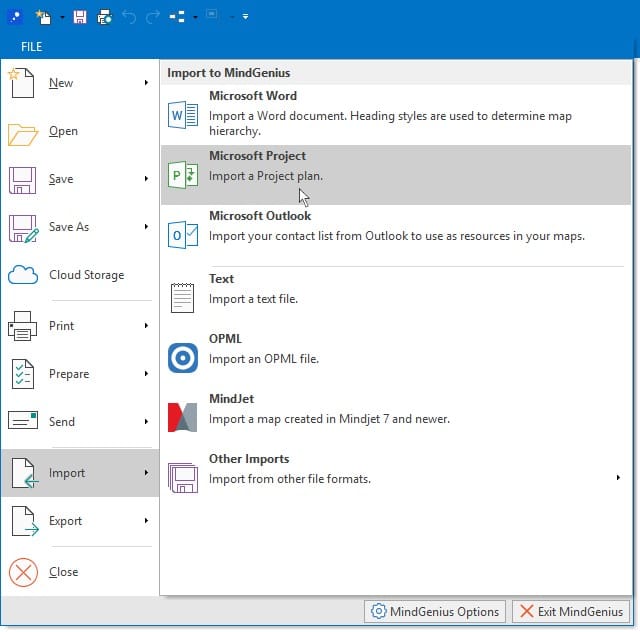The width and height of the screenshot is (640, 632).
Task: Click the MindJet logo icon
Action: (x=182, y=418)
